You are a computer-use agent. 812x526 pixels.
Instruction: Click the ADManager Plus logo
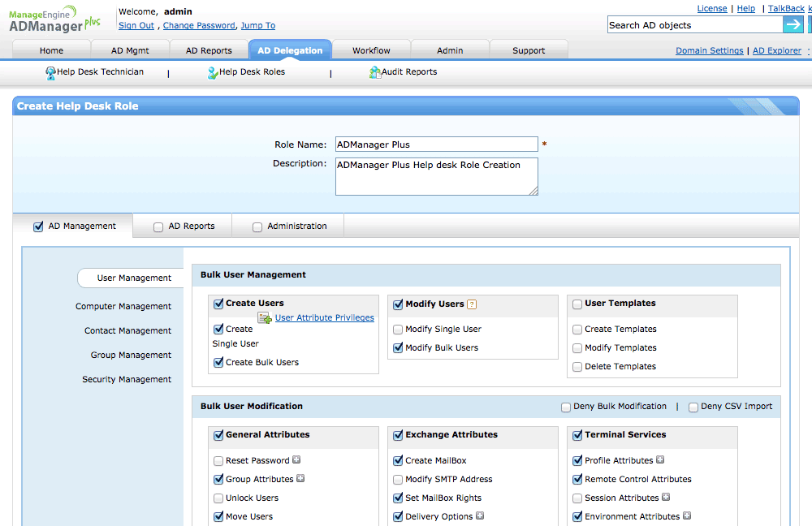click(x=54, y=19)
